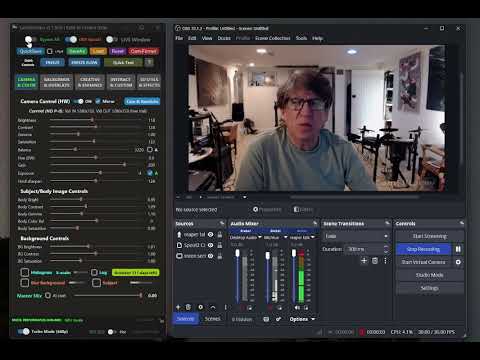The image size is (480, 360).
Task: Click the trash icon under Sources list
Action: pos(188,307)
